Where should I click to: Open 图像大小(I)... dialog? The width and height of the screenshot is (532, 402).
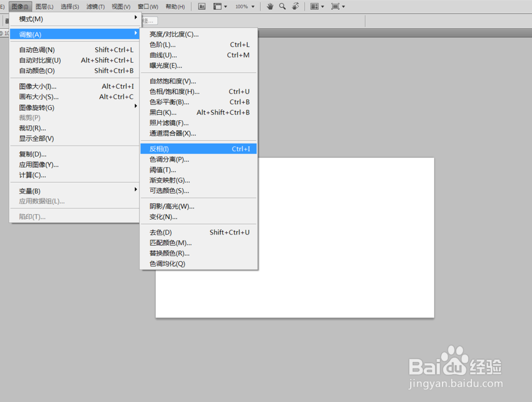[74, 87]
